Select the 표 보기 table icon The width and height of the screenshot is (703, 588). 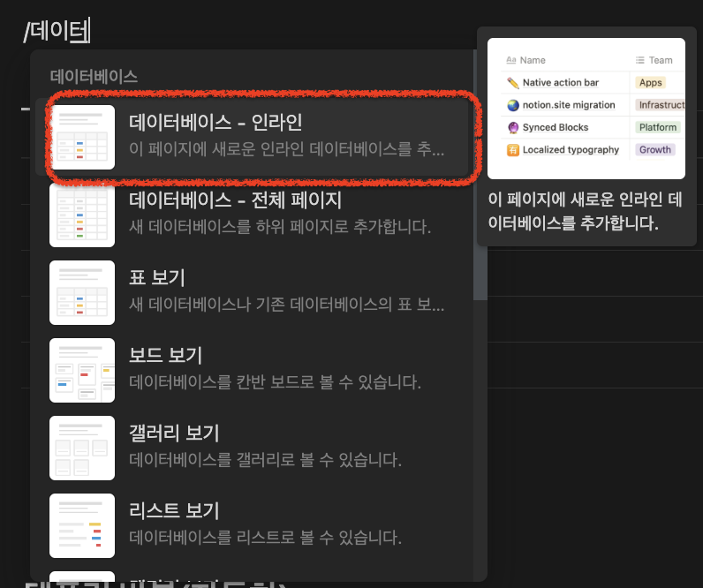pos(82,292)
